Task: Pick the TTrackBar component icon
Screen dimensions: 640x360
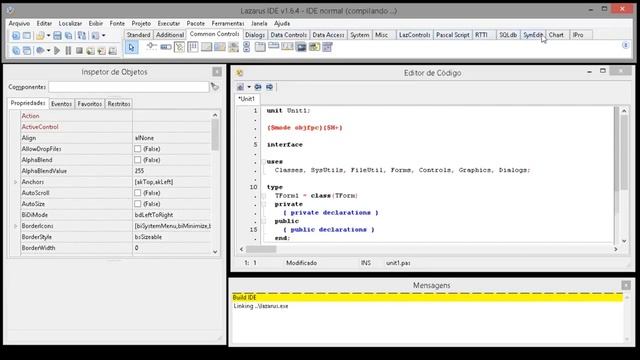Action: [152, 47]
